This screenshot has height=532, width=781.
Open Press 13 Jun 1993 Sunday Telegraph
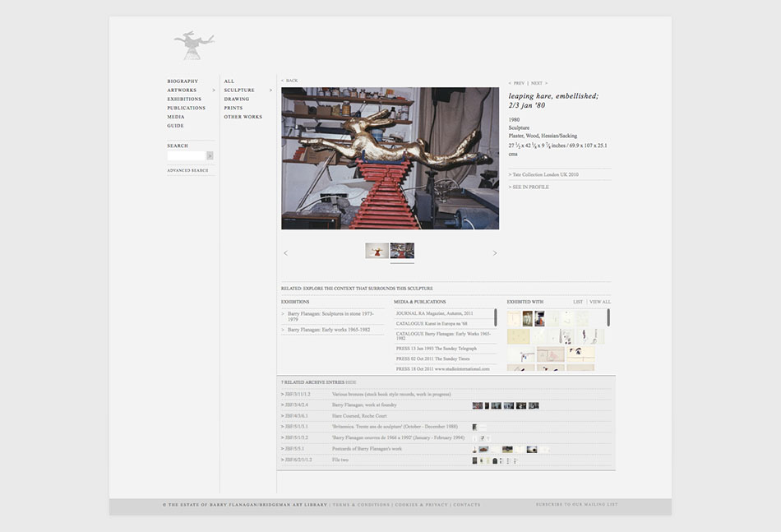coord(437,349)
